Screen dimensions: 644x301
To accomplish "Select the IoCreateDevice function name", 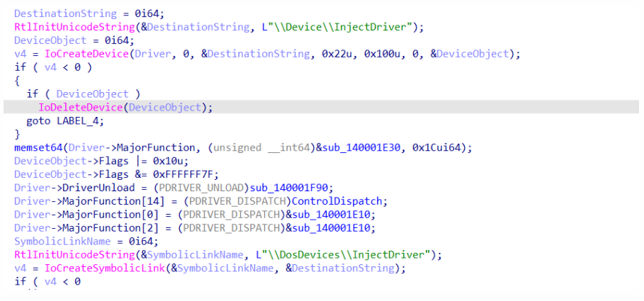I will click(x=86, y=54).
